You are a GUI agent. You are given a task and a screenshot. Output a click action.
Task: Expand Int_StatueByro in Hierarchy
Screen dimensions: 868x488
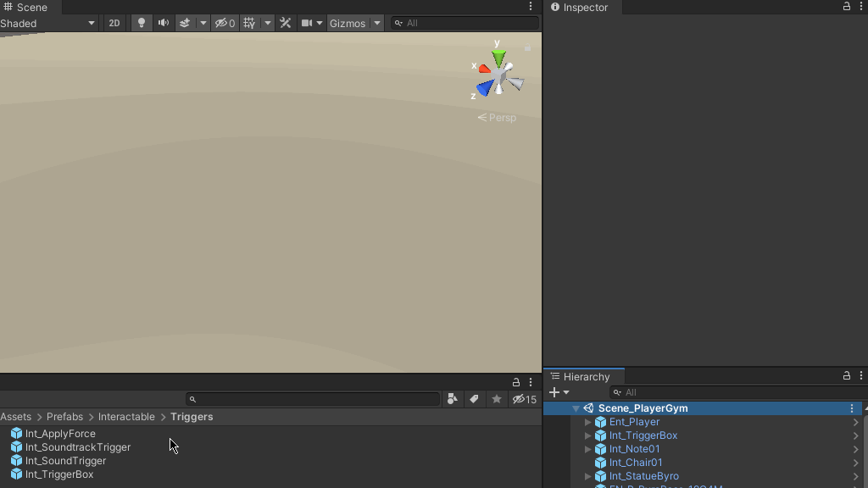[588, 476]
